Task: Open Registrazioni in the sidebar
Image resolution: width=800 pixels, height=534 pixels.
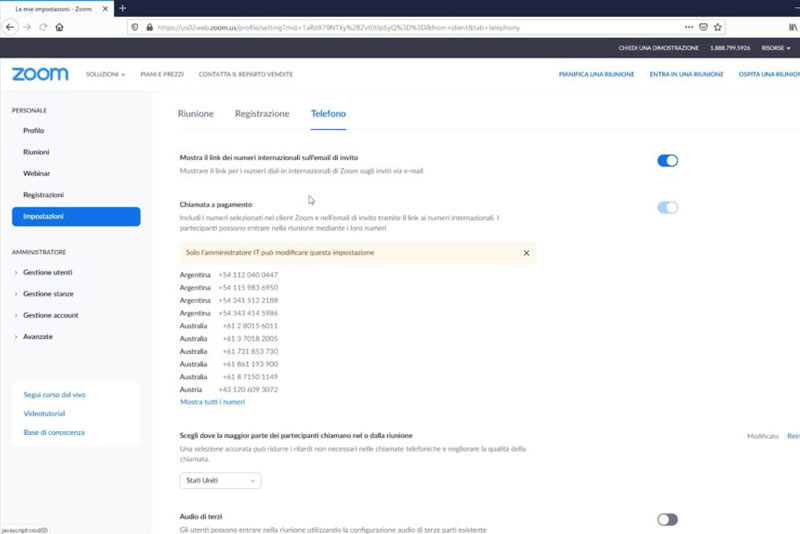Action: click(x=43, y=195)
